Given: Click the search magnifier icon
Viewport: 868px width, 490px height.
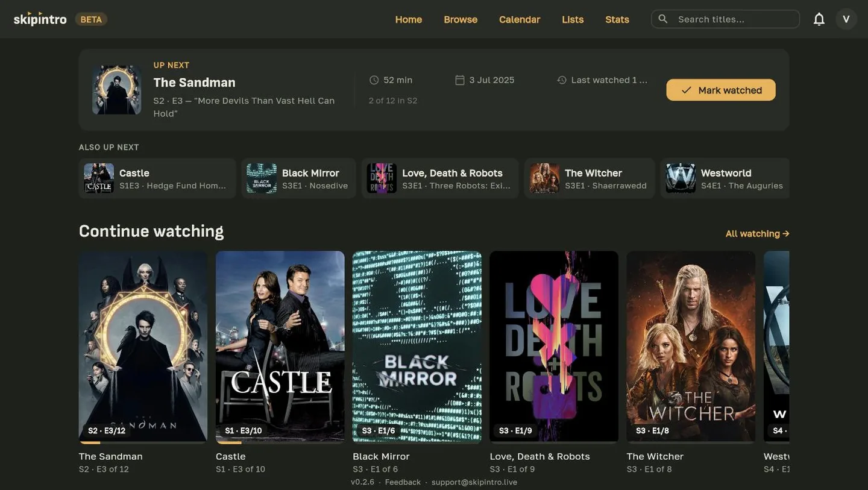Looking at the screenshot, I should coord(663,19).
